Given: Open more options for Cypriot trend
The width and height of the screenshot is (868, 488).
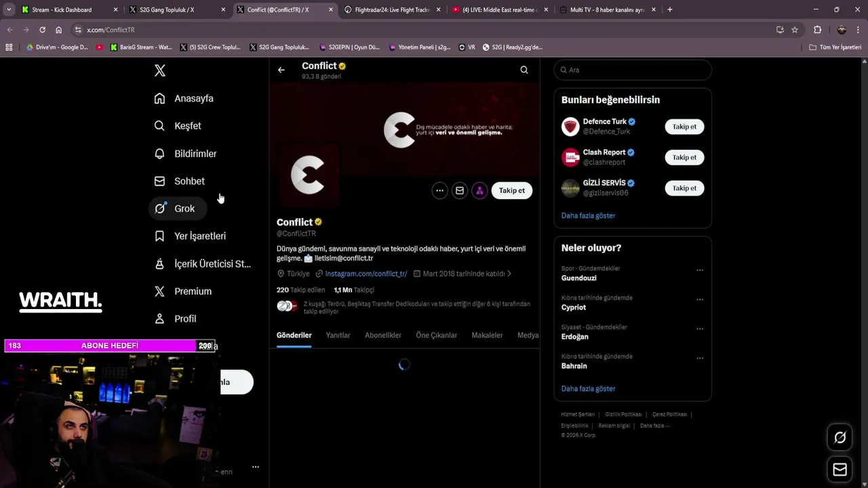Looking at the screenshot, I should pyautogui.click(x=700, y=300).
